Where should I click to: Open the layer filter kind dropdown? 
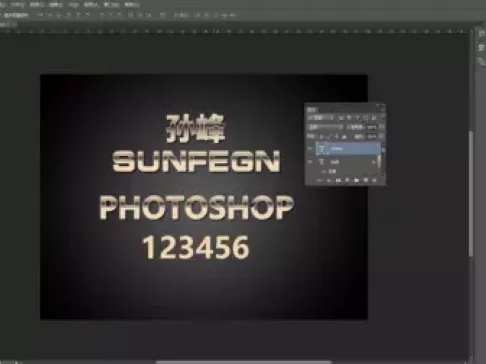pyautogui.click(x=320, y=118)
